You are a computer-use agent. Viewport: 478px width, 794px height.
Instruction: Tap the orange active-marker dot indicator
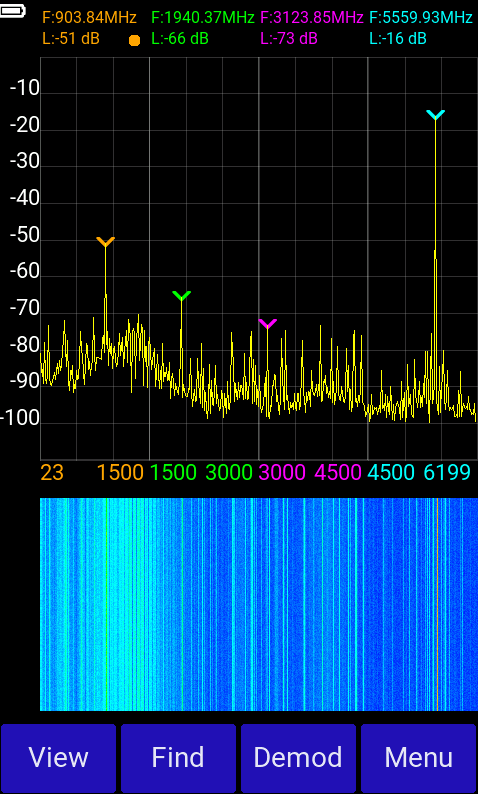click(x=134, y=41)
